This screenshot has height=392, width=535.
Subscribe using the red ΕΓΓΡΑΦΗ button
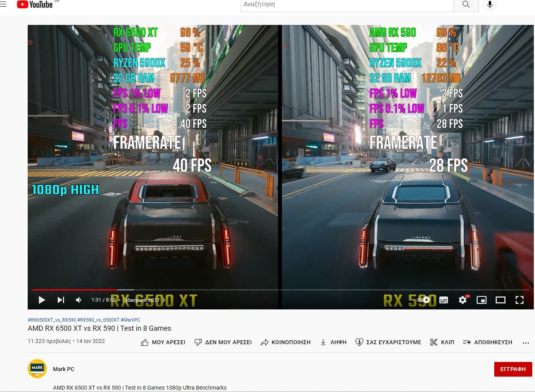(513, 369)
